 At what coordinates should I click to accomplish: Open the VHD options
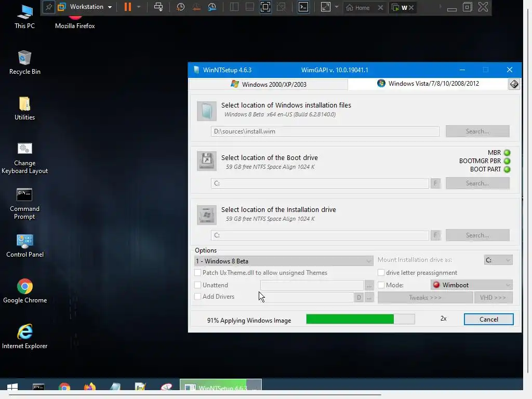coord(493,298)
